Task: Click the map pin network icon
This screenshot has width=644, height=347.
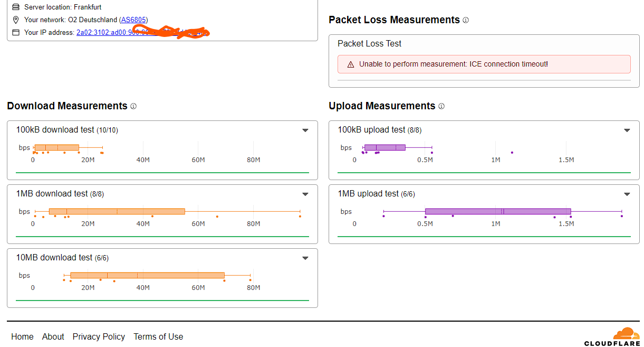Action: [x=15, y=20]
